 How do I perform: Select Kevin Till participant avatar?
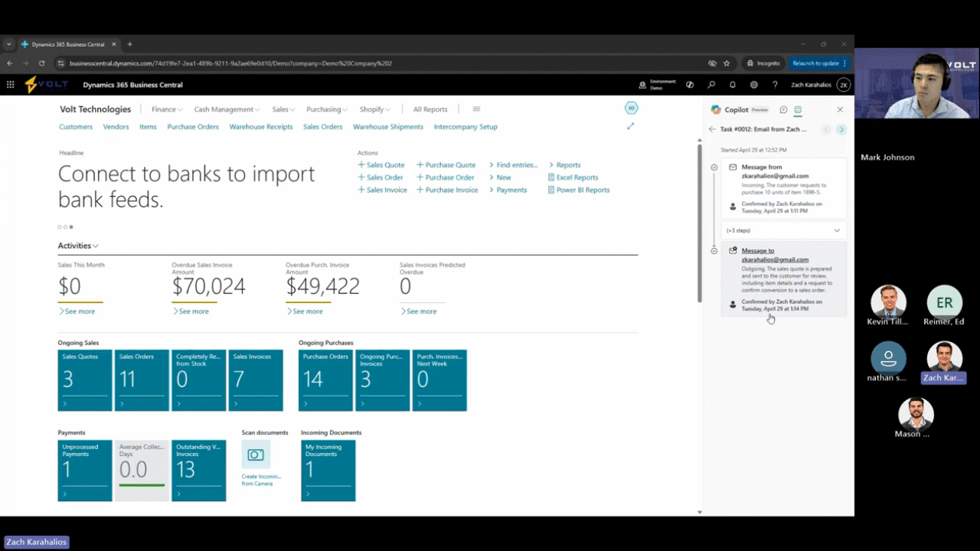(x=888, y=302)
